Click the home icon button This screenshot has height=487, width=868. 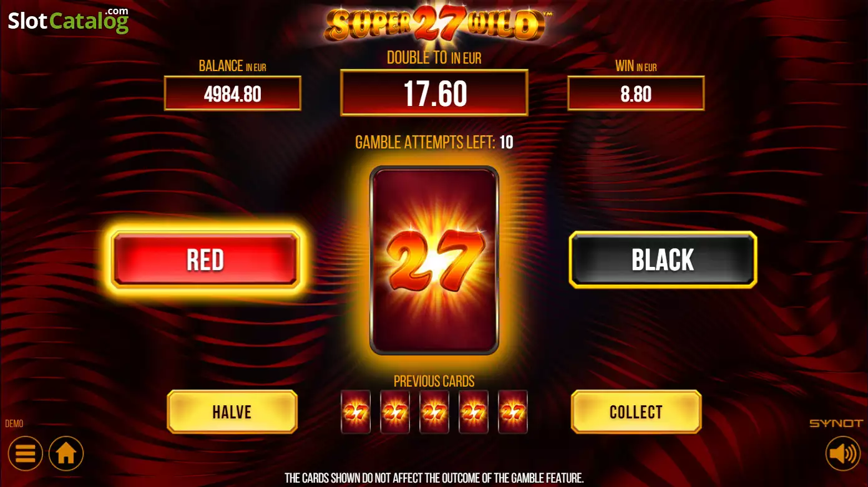[66, 453]
